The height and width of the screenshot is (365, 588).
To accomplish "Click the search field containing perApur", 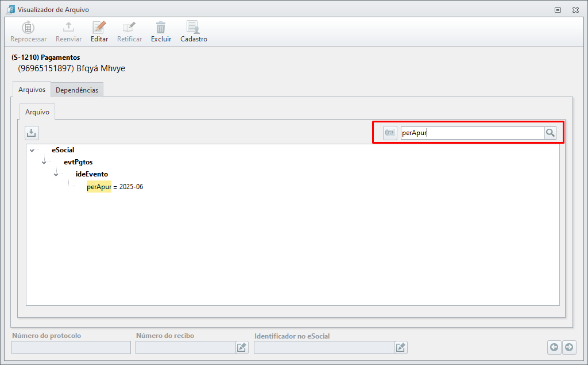I will (x=473, y=133).
